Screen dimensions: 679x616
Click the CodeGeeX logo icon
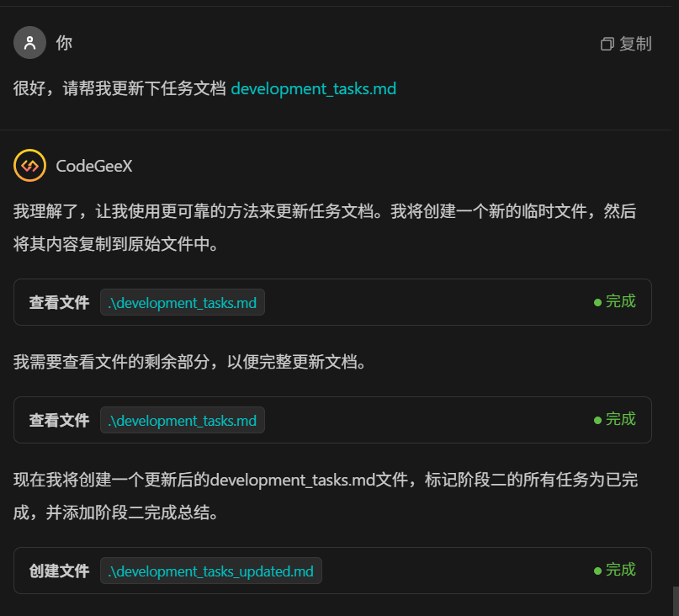pyautogui.click(x=29, y=166)
